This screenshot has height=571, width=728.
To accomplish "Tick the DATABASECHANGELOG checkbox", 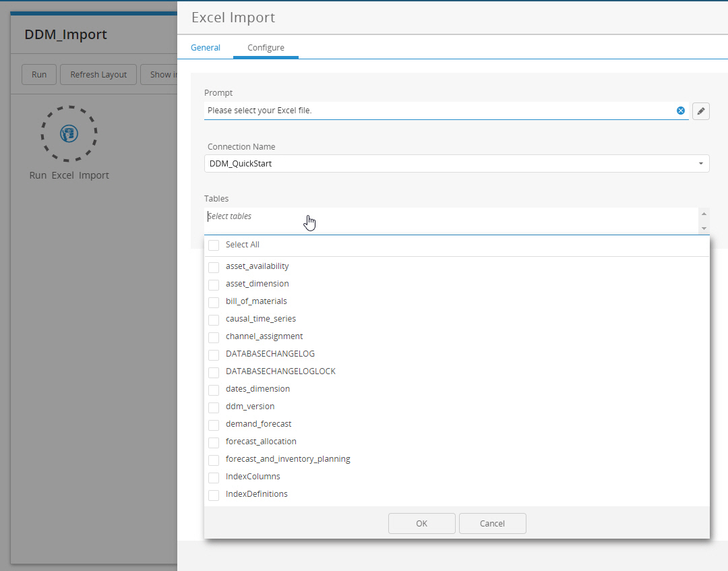I will point(214,355).
